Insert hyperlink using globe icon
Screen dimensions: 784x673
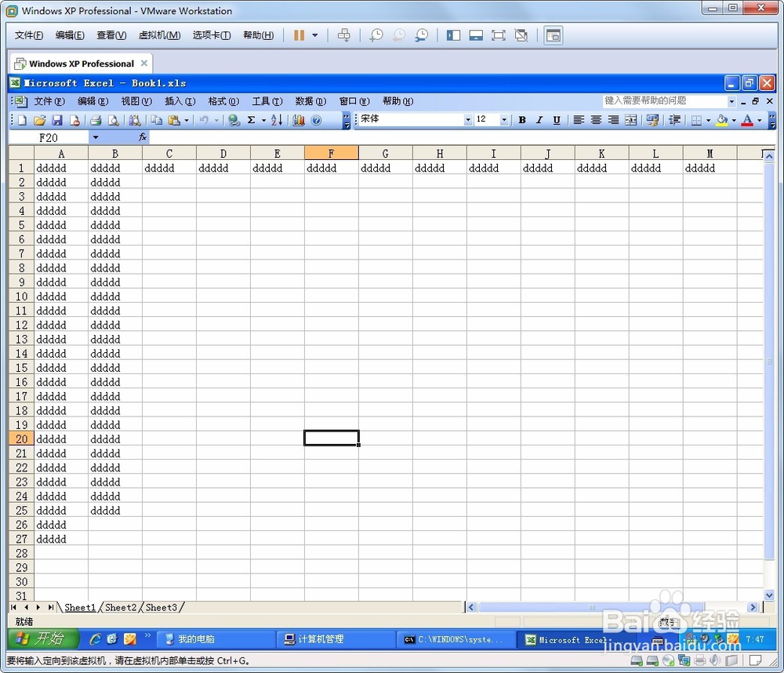[234, 120]
